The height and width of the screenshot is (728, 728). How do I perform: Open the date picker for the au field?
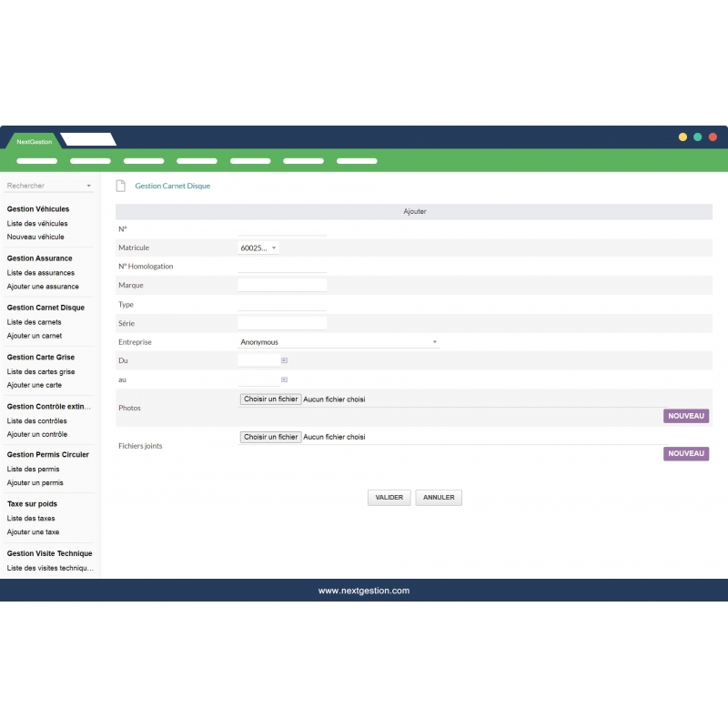click(x=283, y=379)
